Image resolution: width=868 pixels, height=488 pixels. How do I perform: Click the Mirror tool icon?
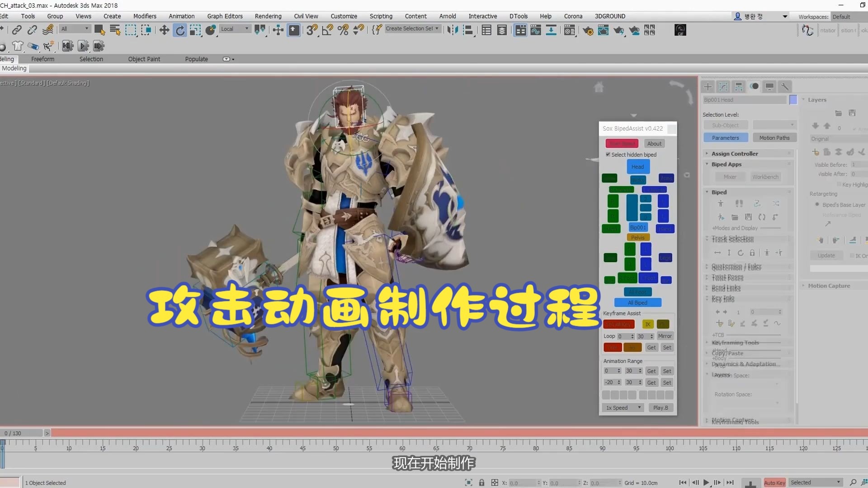(x=453, y=30)
